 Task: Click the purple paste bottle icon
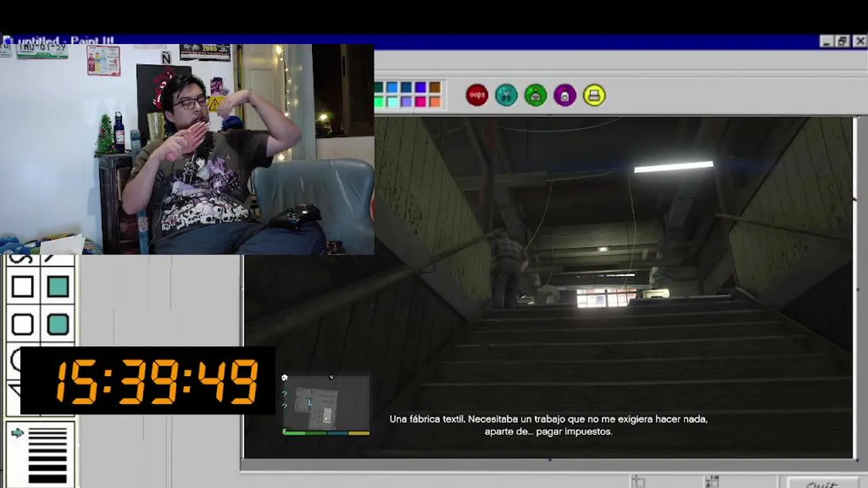(x=565, y=96)
